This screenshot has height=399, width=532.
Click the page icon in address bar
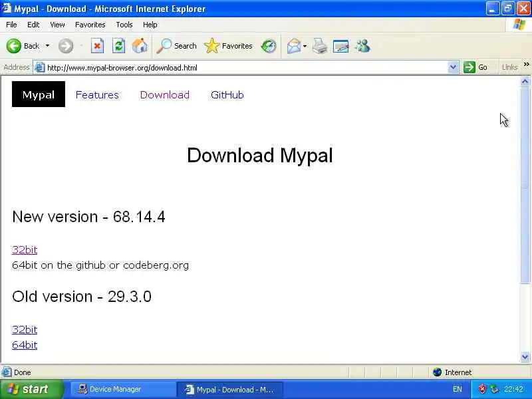[40, 68]
